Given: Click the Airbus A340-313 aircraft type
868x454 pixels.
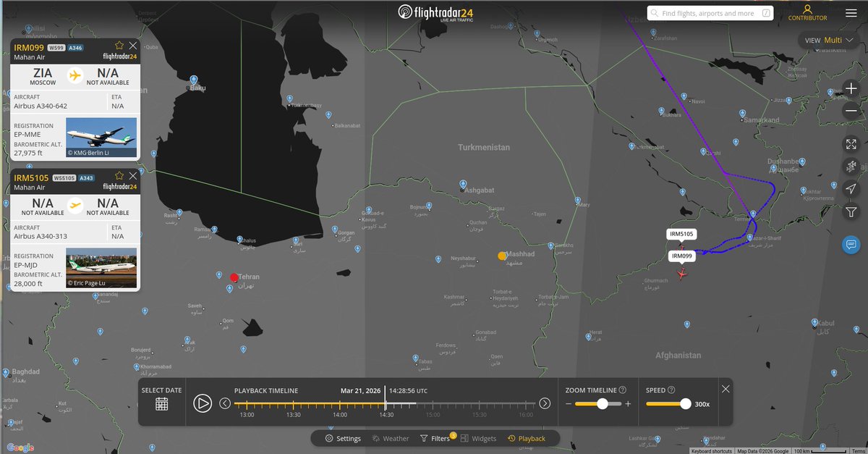Looking at the screenshot, I should coord(42,236).
